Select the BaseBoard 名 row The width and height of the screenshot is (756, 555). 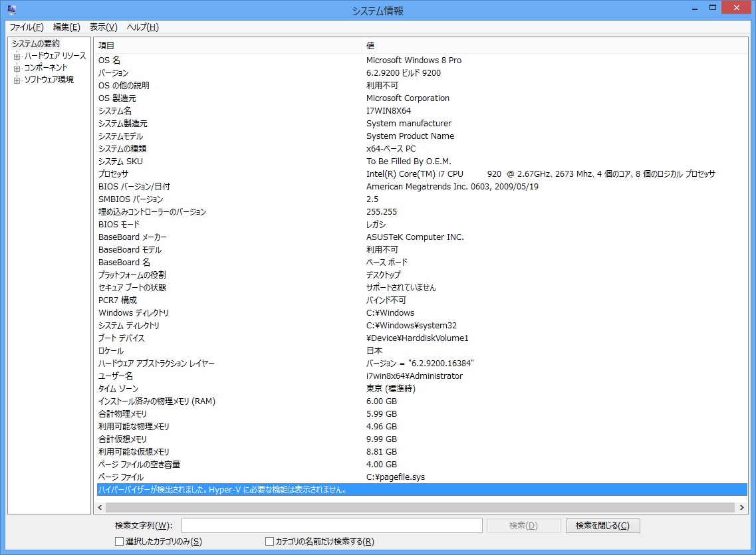pos(422,263)
